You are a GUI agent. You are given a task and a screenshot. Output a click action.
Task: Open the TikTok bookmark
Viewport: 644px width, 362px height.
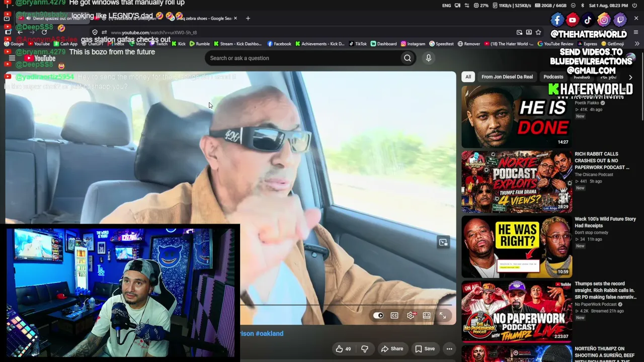(x=358, y=44)
